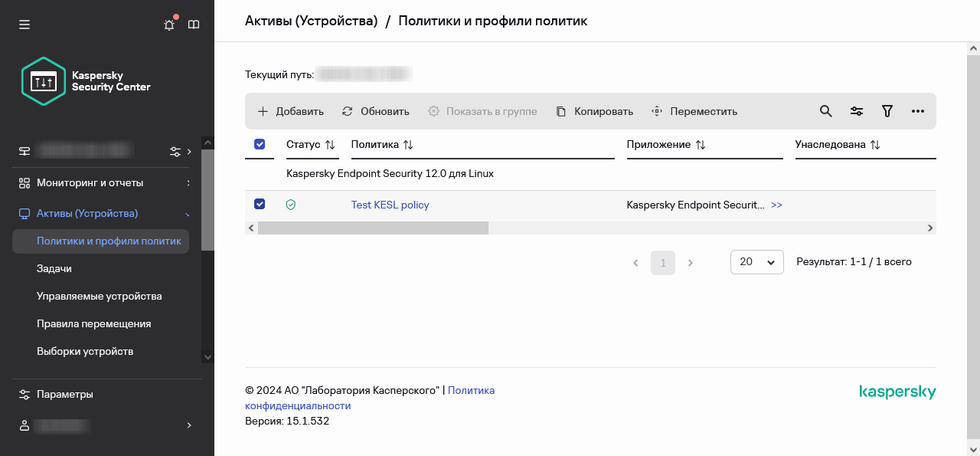Click the horizontal table scrollbar thumb
This screenshot has height=456, width=980.
(373, 228)
